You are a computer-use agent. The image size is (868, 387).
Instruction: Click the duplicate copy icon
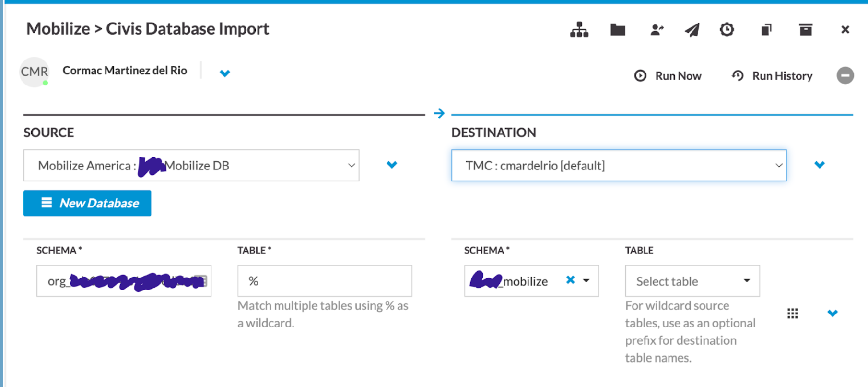click(766, 30)
